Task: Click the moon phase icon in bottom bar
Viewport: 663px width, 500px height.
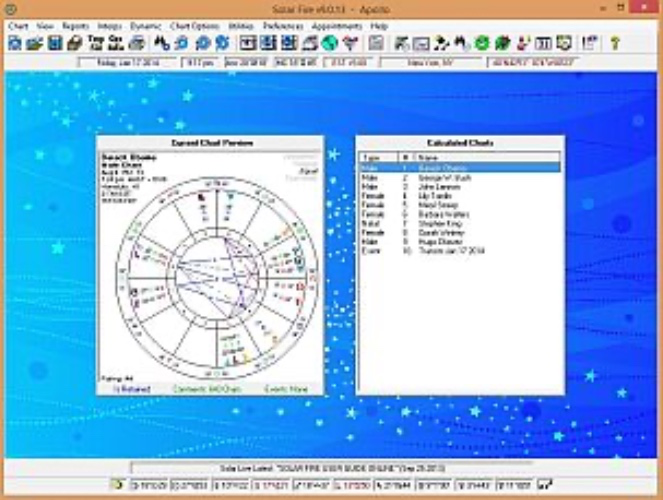Action: point(117,485)
